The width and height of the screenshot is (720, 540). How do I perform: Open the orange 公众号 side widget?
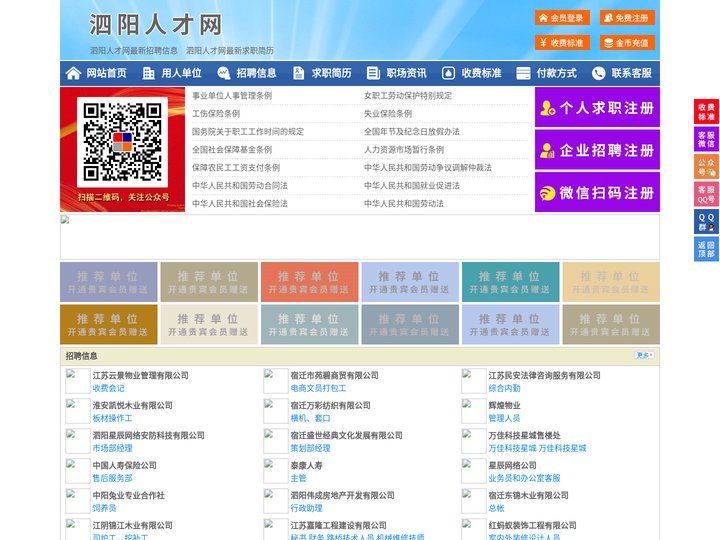click(706, 167)
